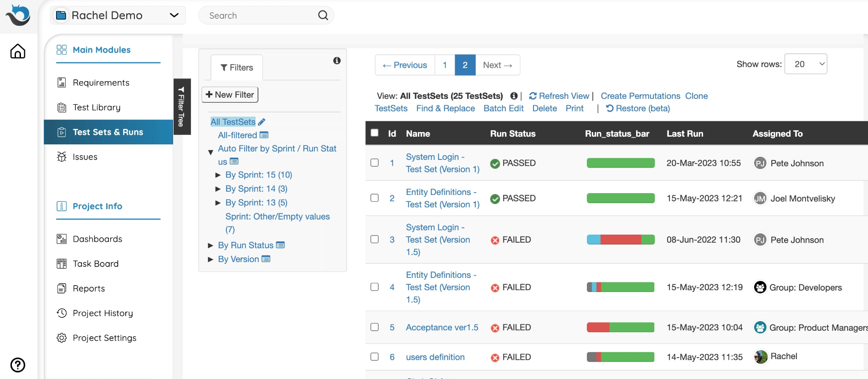Click the PractiTest bird logo
This screenshot has height=379, width=868.
pyautogui.click(x=18, y=15)
